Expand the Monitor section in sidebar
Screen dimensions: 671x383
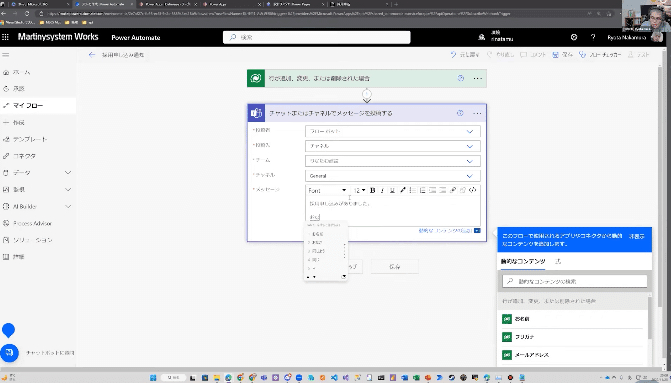click(68, 190)
